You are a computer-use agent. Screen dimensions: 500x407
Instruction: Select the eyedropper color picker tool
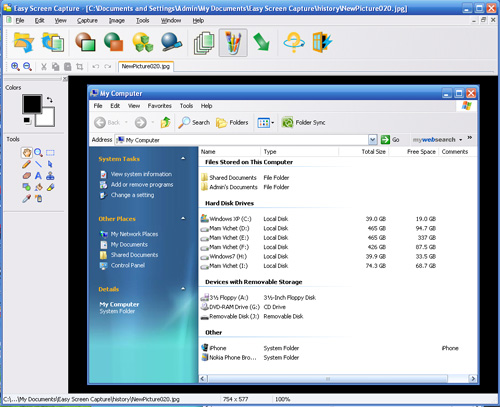26,199
